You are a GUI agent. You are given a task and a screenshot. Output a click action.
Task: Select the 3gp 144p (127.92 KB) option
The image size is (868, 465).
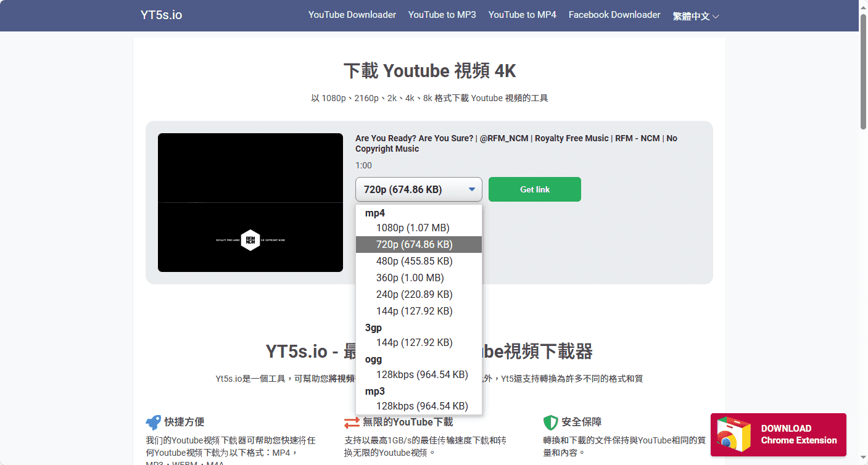click(x=419, y=342)
